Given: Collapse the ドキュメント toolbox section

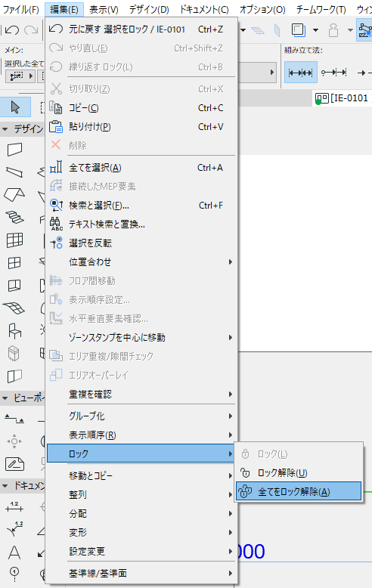Looking at the screenshot, I should tap(5, 487).
